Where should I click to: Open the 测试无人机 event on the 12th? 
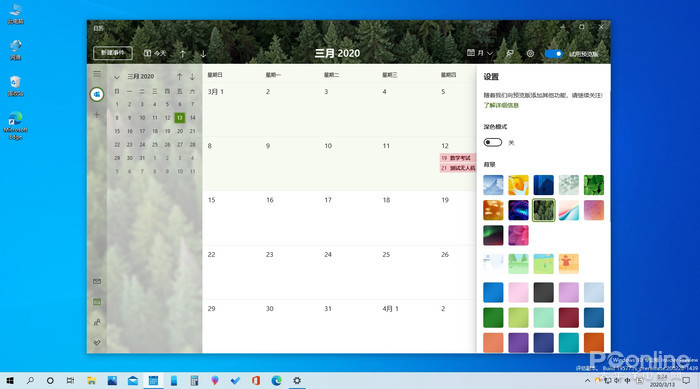click(x=458, y=168)
